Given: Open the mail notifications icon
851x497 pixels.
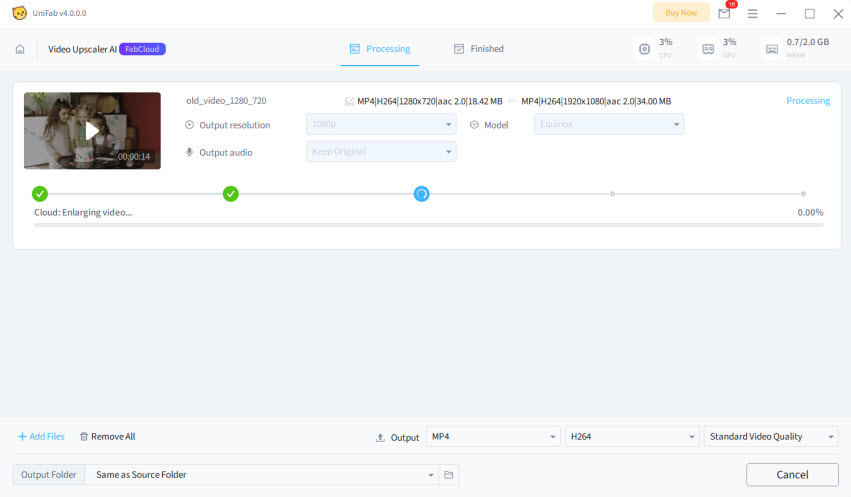Looking at the screenshot, I should tap(724, 13).
